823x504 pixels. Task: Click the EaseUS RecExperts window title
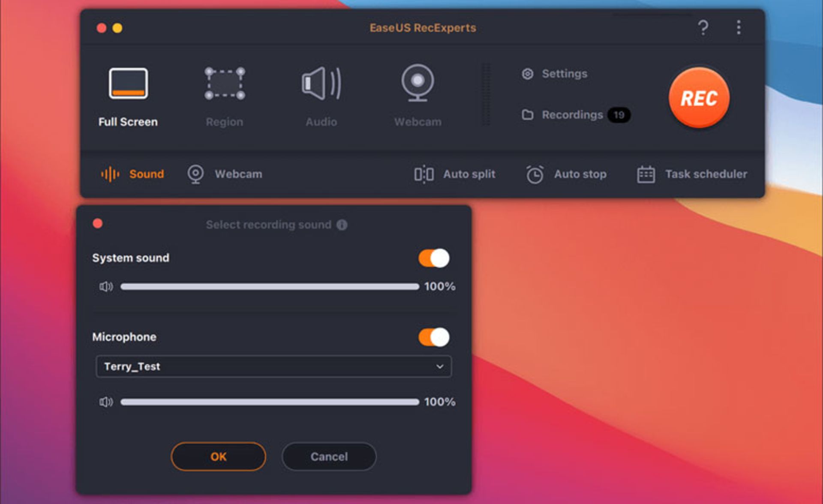tap(423, 28)
